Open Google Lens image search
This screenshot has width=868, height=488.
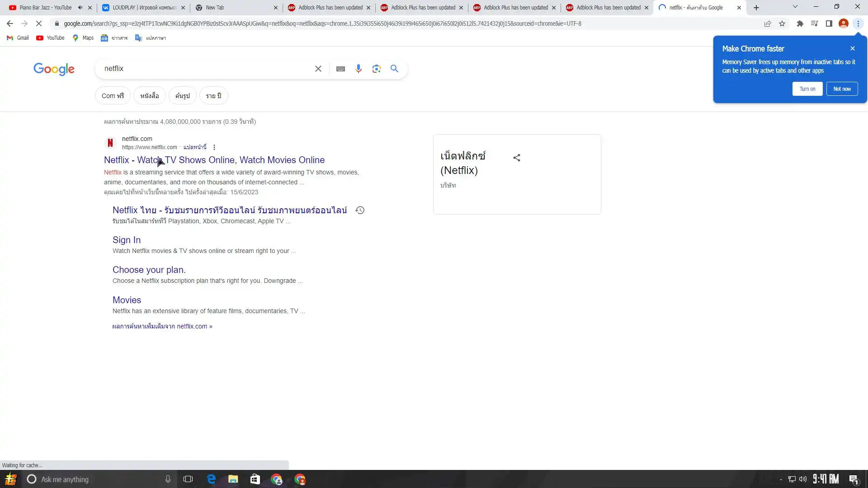(376, 69)
